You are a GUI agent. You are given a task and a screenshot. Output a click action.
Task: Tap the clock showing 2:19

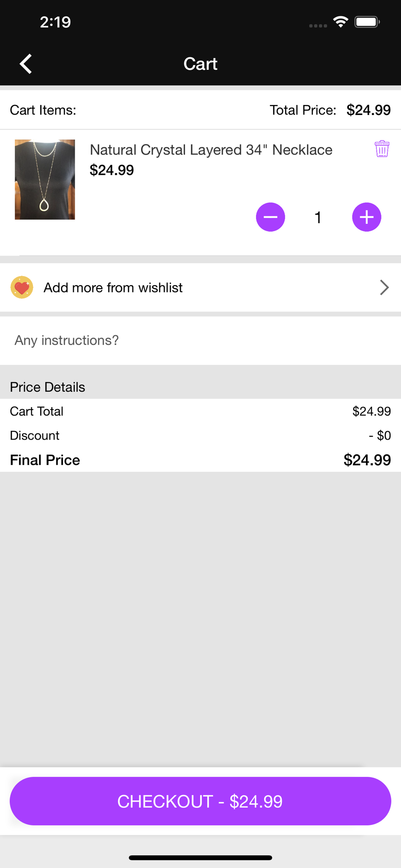tap(56, 22)
